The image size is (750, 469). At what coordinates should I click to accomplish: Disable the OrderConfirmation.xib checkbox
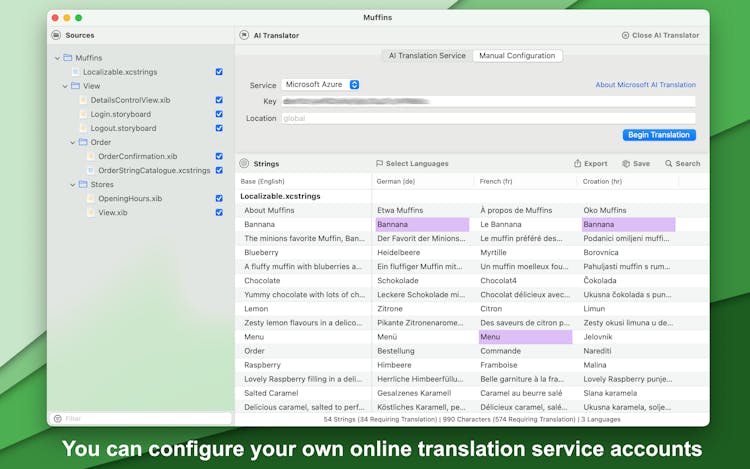(x=219, y=156)
